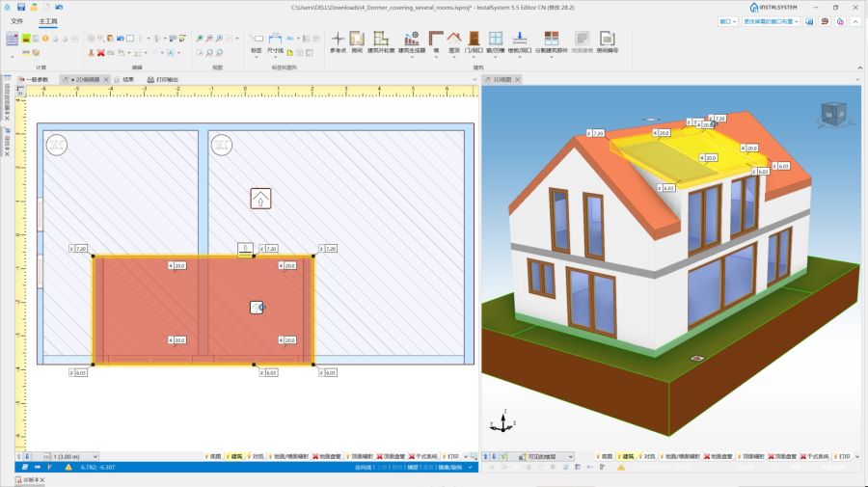Select the 尺寸线 dimension line tool

[x=276, y=40]
